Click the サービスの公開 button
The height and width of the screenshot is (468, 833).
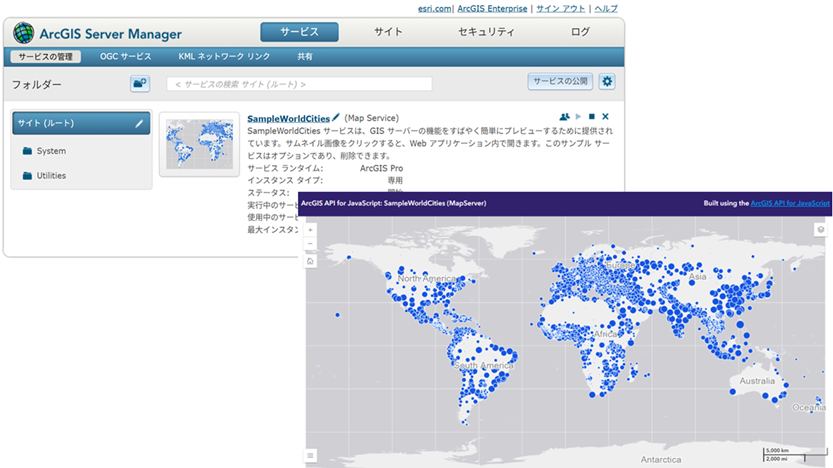point(560,81)
